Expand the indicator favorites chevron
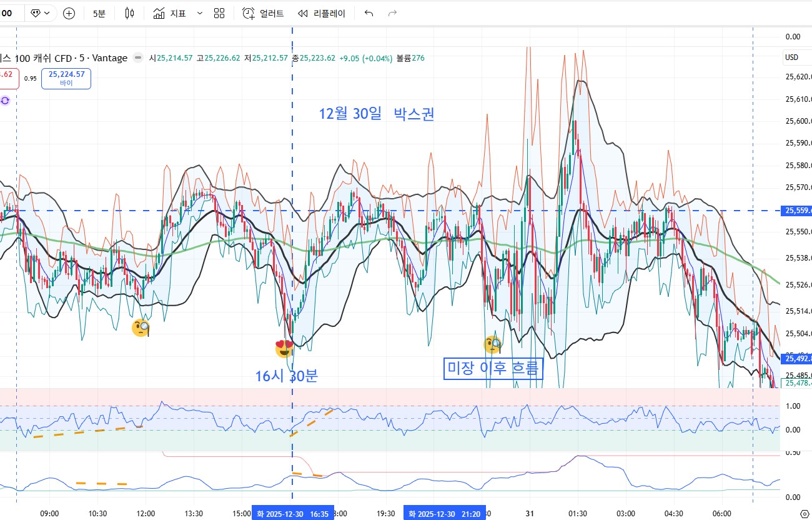 (200, 13)
